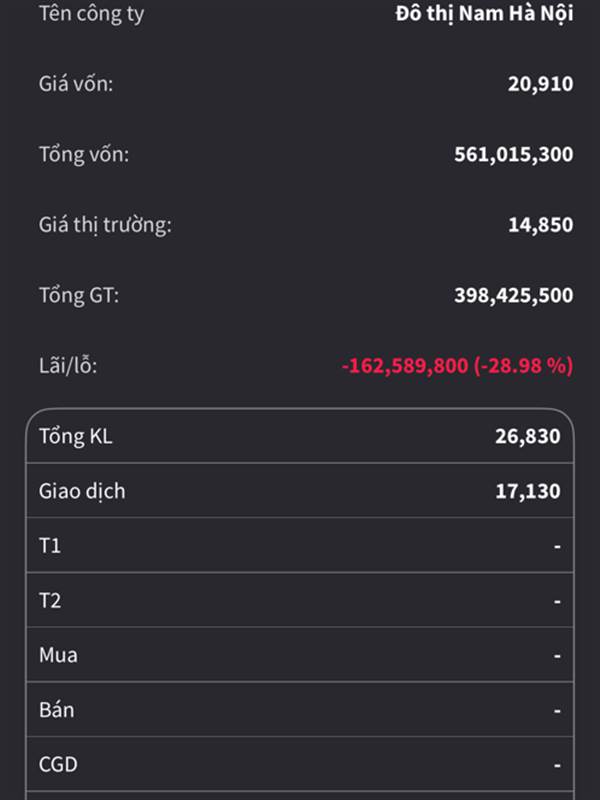Select the Giá thị trường label
This screenshot has width=600, height=800.
point(105,225)
